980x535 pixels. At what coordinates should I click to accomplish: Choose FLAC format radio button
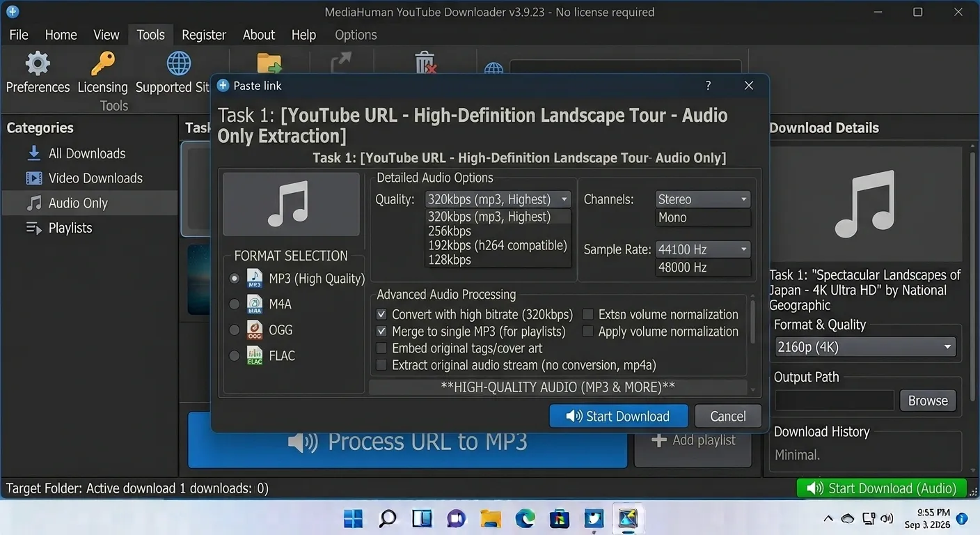tap(235, 356)
